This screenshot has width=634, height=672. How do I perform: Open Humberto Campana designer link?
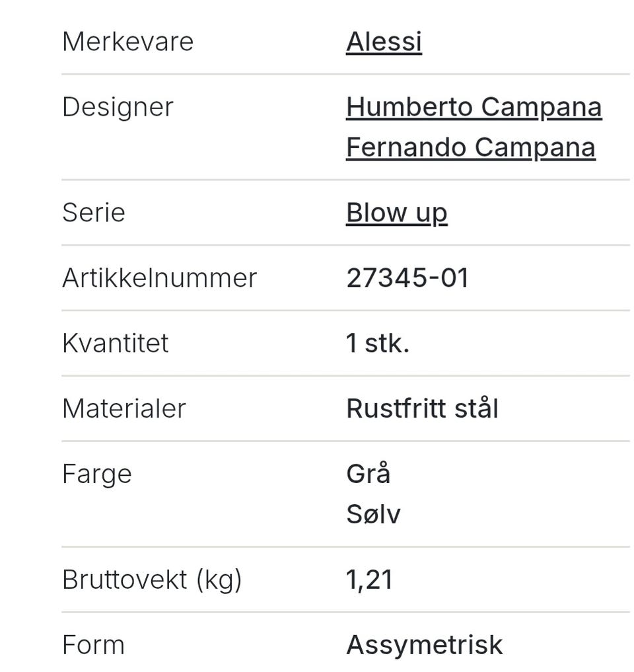[x=474, y=107]
